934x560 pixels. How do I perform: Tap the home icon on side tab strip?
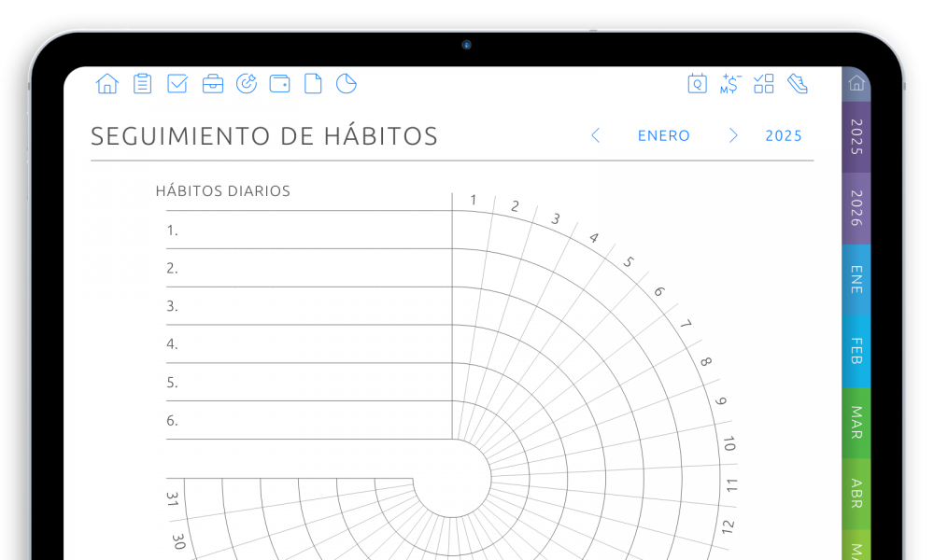tap(856, 83)
